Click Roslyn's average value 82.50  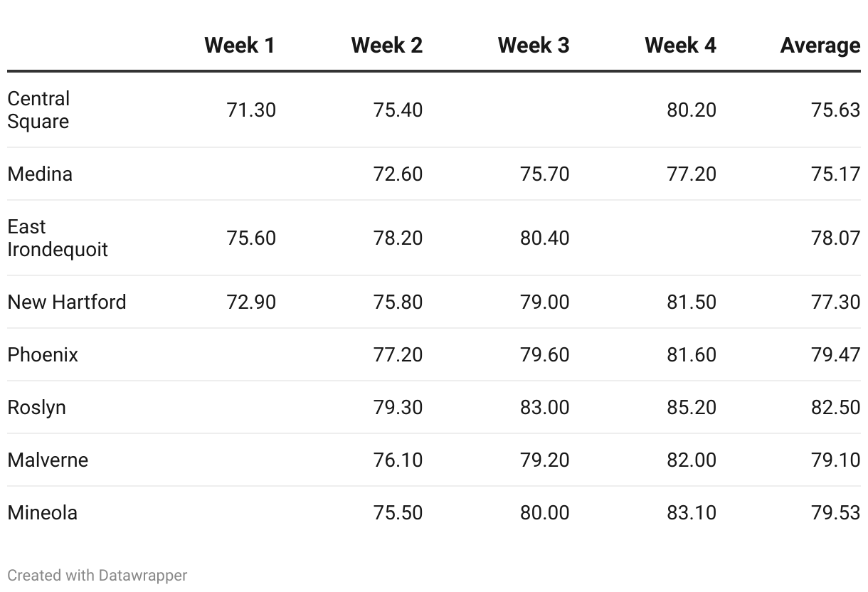(x=835, y=408)
